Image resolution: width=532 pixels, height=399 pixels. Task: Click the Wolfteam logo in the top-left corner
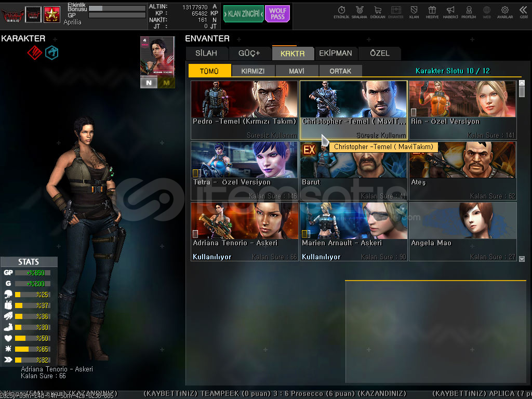point(12,15)
